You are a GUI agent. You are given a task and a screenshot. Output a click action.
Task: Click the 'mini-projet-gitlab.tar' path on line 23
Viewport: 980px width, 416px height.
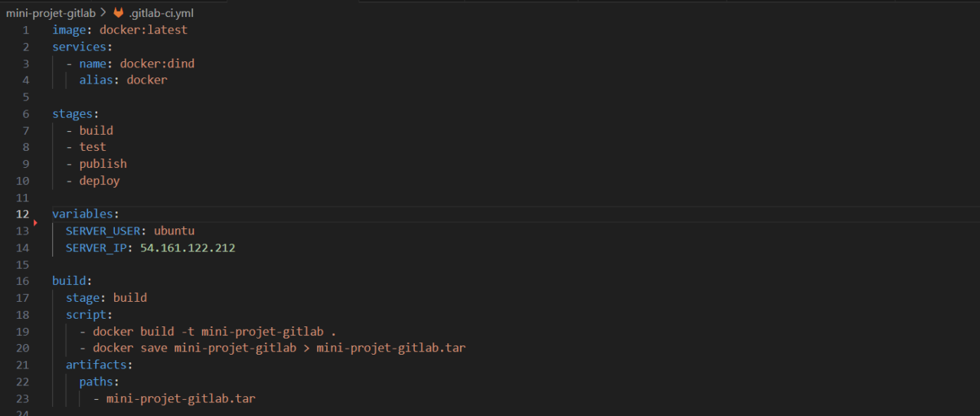pos(181,398)
